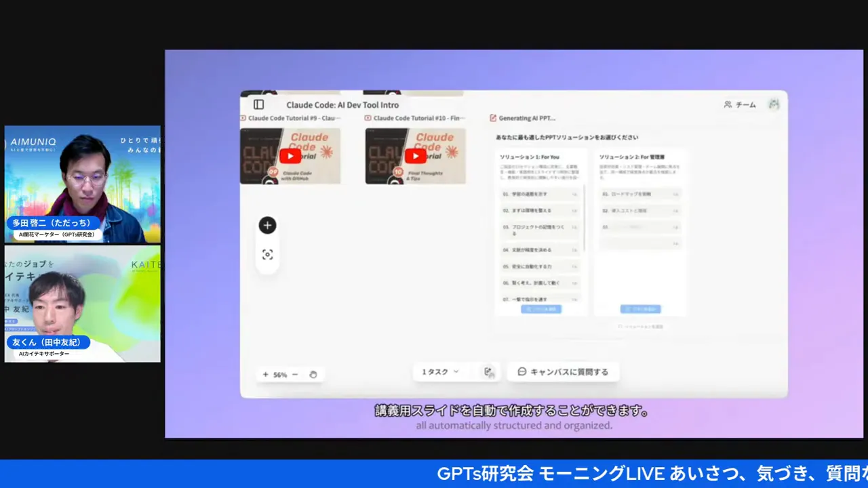
Task: Click the plus button to add a canvas element
Action: point(267,225)
